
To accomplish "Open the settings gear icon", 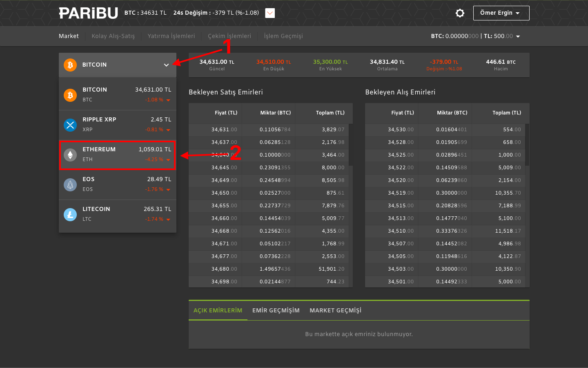I will (x=460, y=13).
